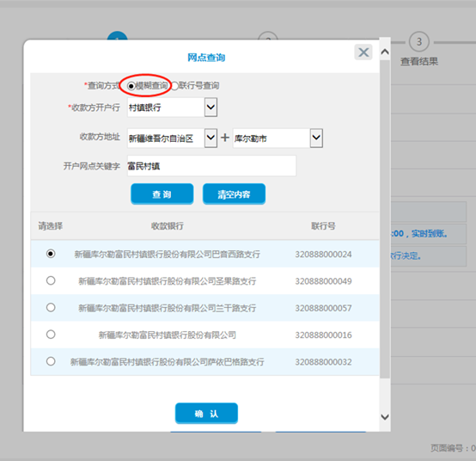Click the scrollbar up arrow icon

385,52
